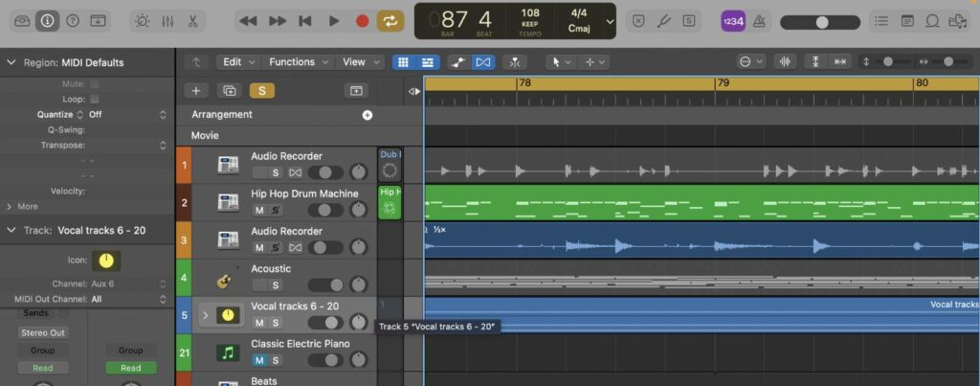Click the horizontal auto zoom button
The image size is (980, 386).
coord(840,62)
